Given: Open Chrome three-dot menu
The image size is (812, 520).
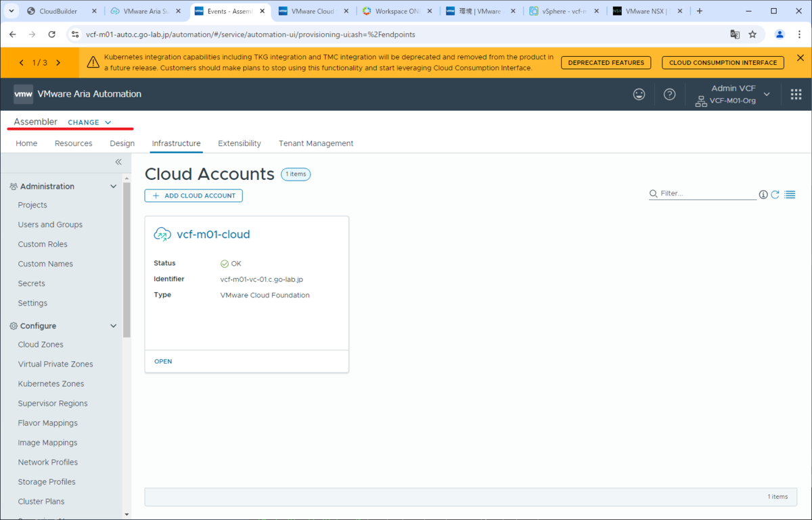Looking at the screenshot, I should coord(799,34).
